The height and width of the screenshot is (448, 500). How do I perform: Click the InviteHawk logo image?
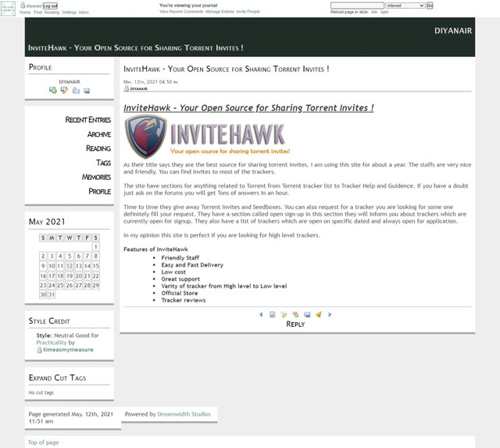point(207,136)
